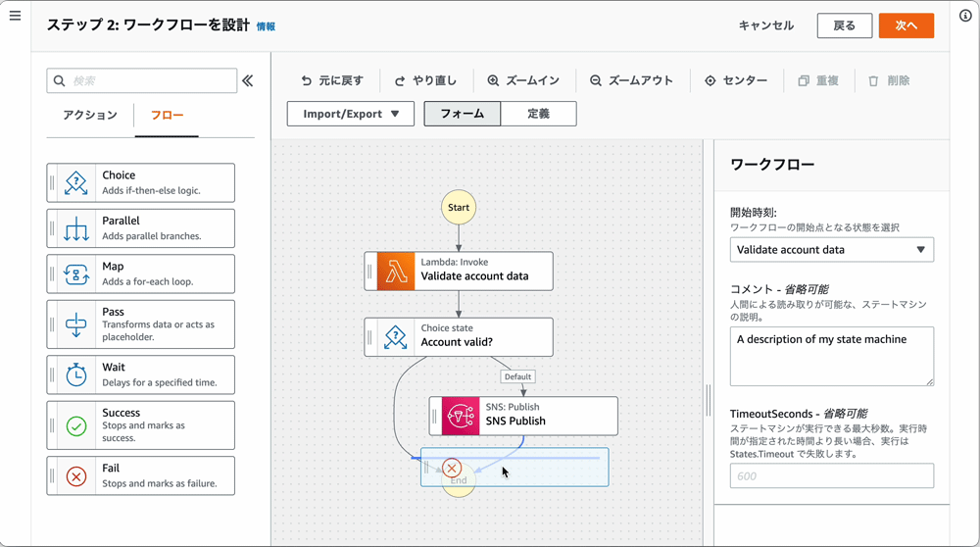
Task: Click the right panel resize handle
Action: click(x=709, y=400)
